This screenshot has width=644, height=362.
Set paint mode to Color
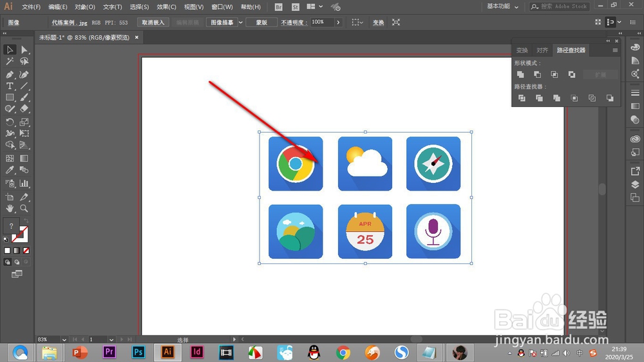pos(7,251)
